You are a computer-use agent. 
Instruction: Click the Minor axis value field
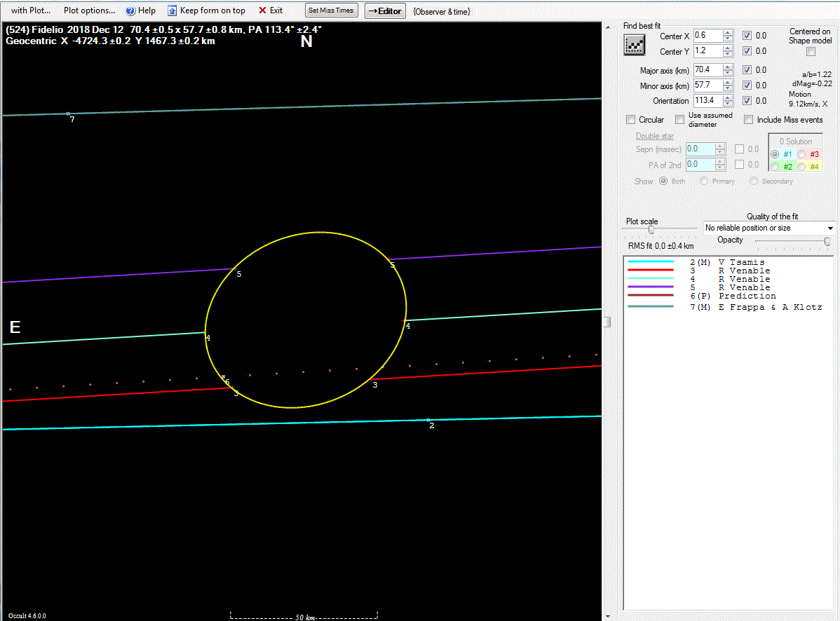[707, 85]
